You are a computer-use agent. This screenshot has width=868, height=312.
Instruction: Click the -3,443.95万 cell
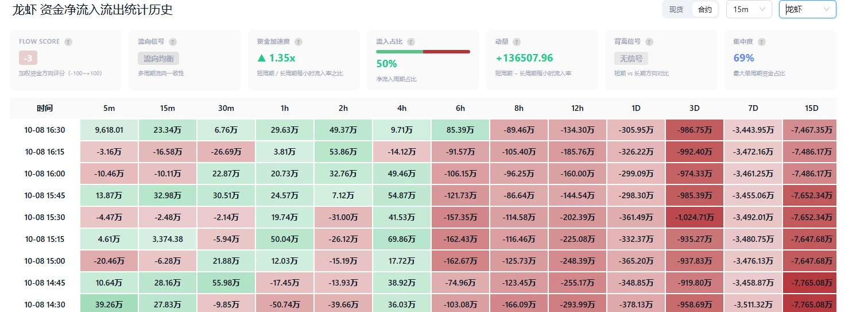click(753, 130)
